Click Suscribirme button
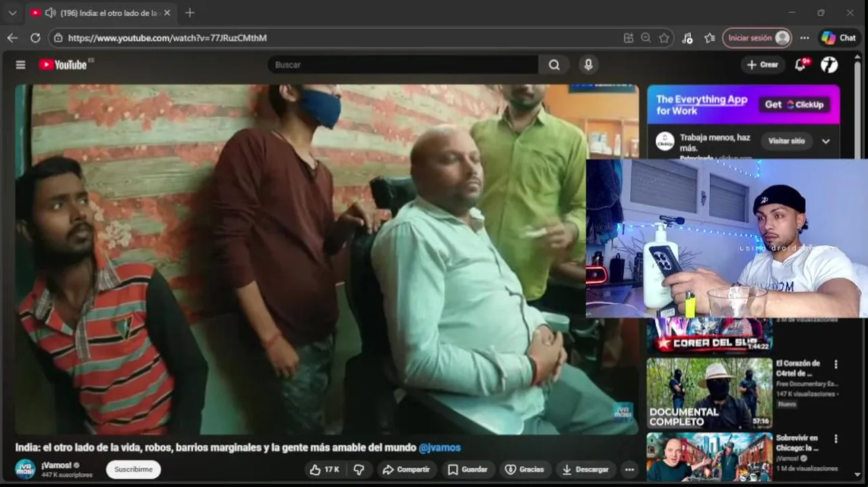This screenshot has height=487, width=868. coord(133,469)
